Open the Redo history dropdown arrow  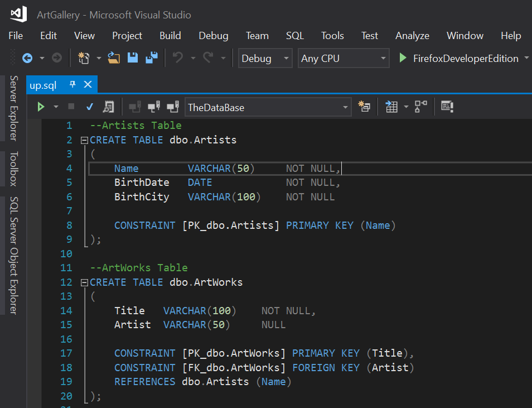tap(223, 59)
